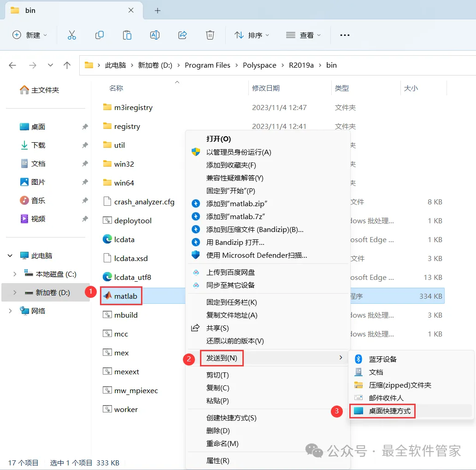The height and width of the screenshot is (470, 476).
Task: Open 图片 in sidebar
Action: [x=38, y=182]
